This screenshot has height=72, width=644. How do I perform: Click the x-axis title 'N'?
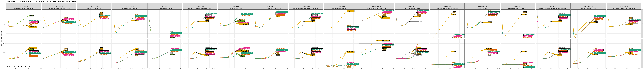324,70
